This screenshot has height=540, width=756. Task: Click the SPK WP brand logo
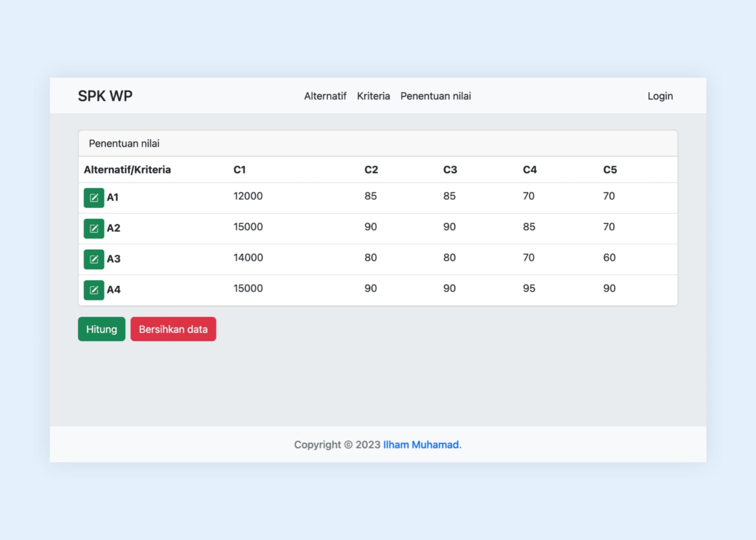click(105, 96)
